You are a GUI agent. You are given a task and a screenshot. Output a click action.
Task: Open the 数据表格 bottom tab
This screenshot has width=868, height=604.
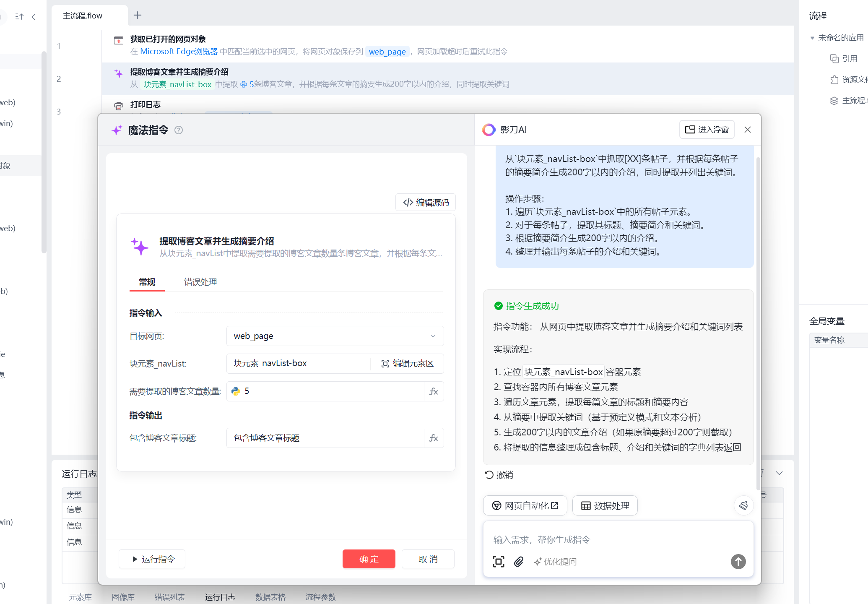pyautogui.click(x=270, y=596)
